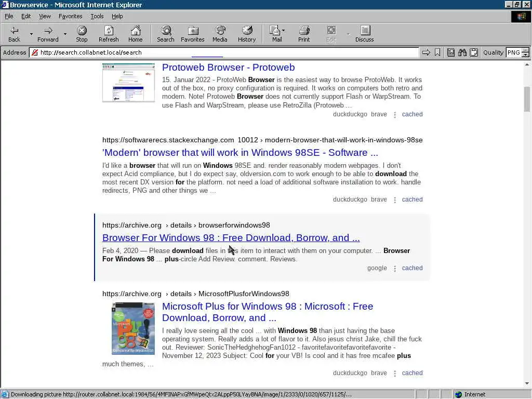The image size is (532, 399).
Task: Open the Search toolbar pane
Action: click(x=166, y=34)
